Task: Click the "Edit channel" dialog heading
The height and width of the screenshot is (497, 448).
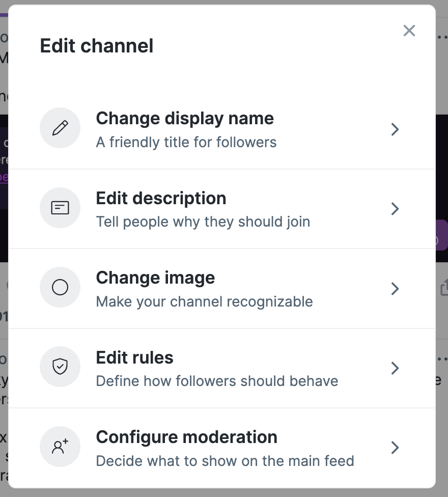Action: point(97,46)
